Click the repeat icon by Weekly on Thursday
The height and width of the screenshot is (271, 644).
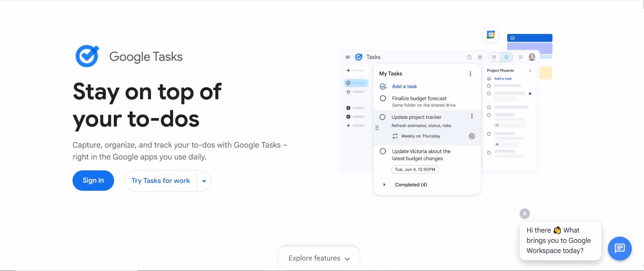click(395, 136)
